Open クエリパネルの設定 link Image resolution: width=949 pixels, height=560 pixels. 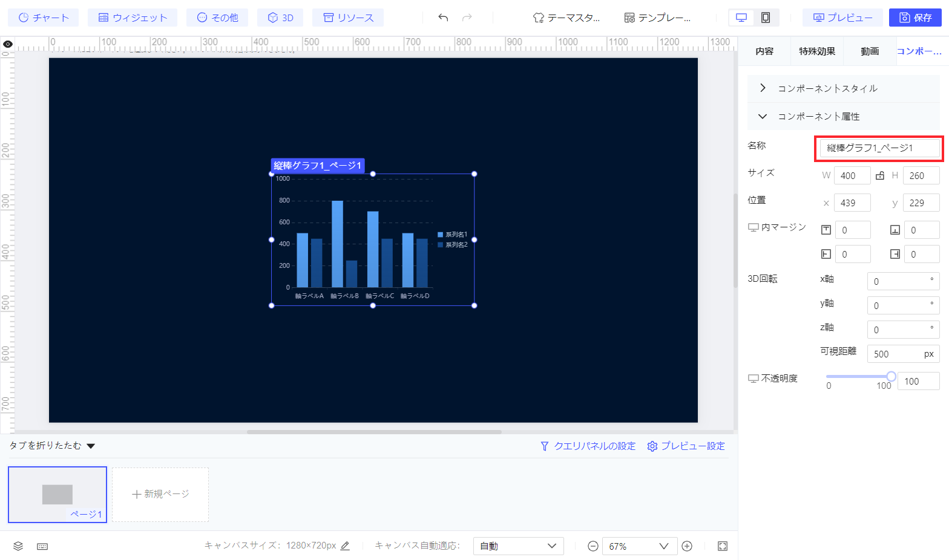pos(588,446)
